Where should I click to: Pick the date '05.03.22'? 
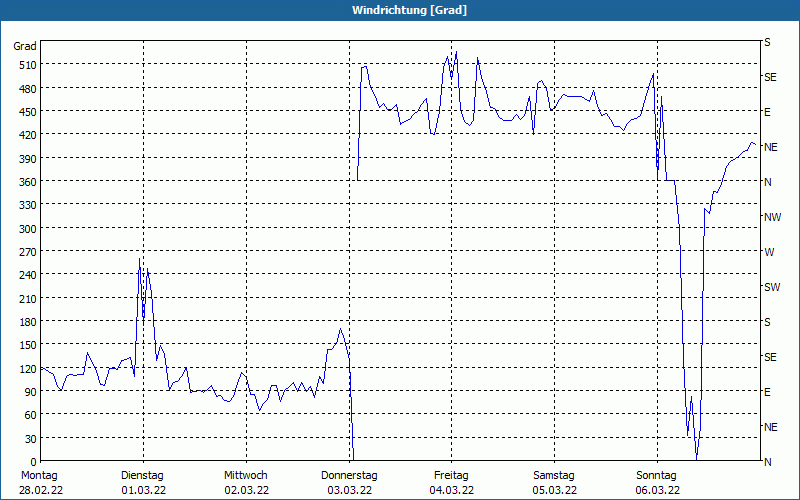coord(555,490)
